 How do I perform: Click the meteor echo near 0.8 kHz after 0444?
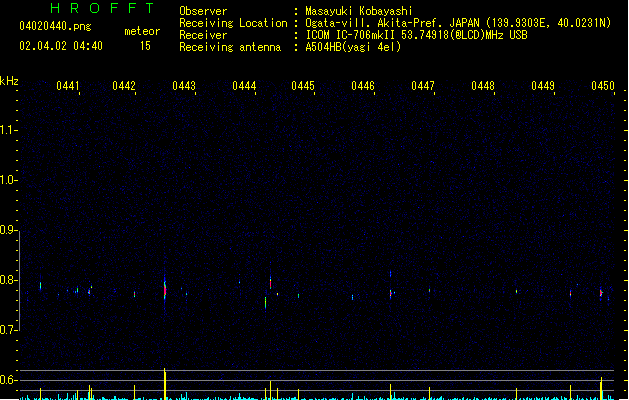click(x=270, y=283)
